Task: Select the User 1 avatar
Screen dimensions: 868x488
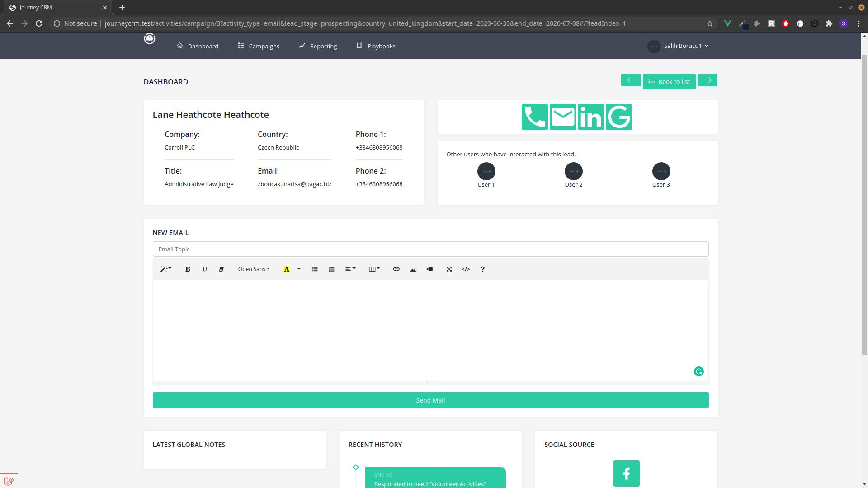Action: (486, 171)
